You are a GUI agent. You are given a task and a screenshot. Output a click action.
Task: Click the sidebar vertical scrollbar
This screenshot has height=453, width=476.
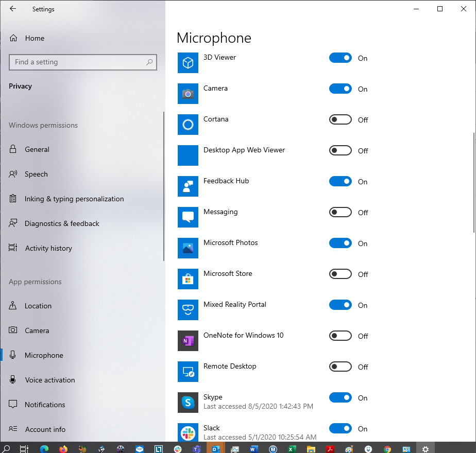point(164,186)
